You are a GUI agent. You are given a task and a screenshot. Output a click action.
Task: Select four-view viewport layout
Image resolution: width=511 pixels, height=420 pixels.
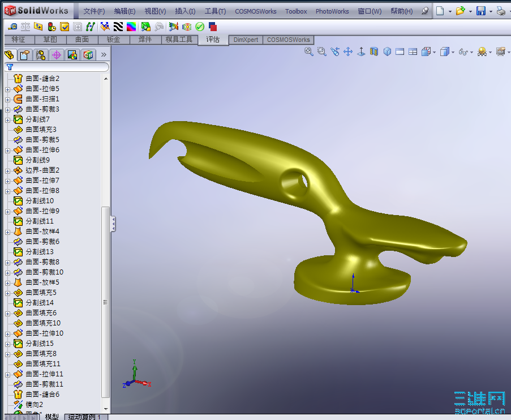(413, 52)
